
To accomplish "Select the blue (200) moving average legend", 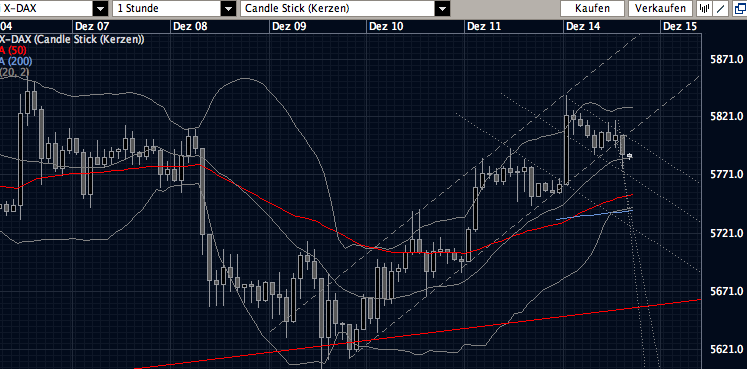I will coord(16,60).
